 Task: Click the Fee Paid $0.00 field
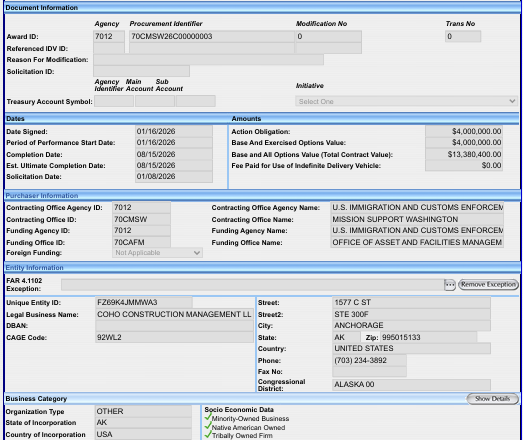(464, 165)
